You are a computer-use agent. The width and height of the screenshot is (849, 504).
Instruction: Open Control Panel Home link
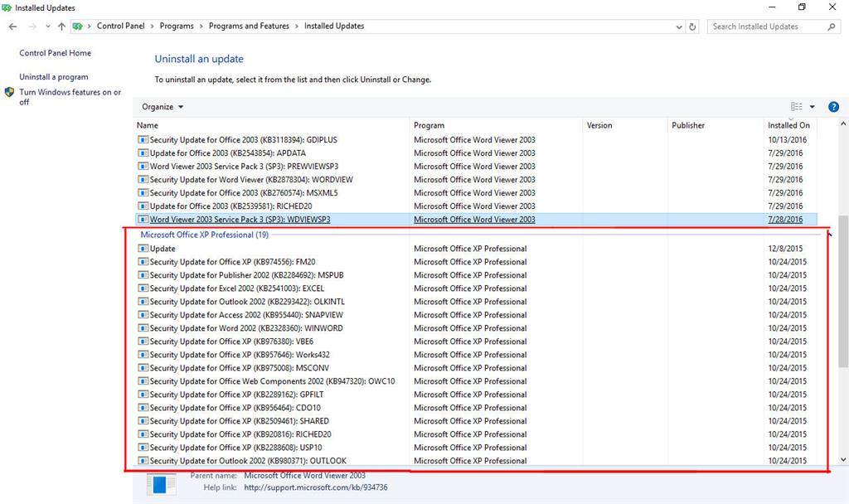(x=56, y=53)
